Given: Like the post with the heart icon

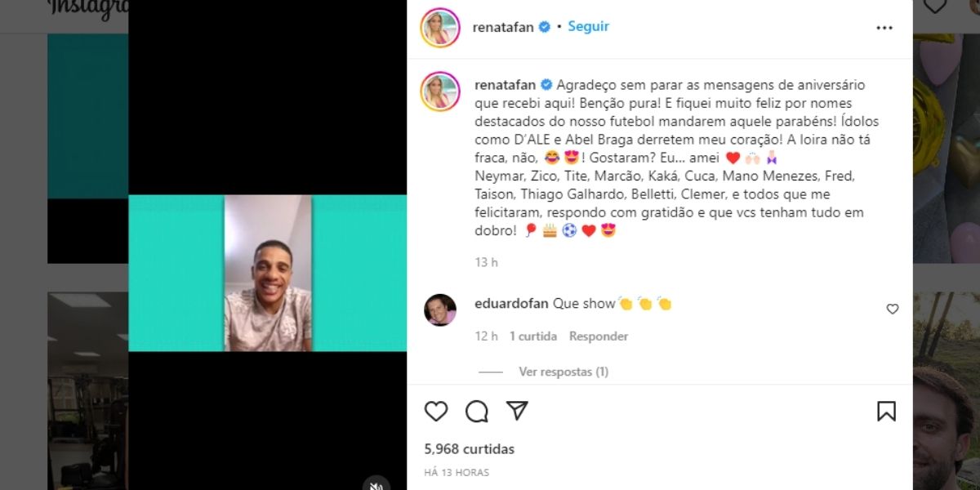Looking at the screenshot, I should [x=436, y=411].
